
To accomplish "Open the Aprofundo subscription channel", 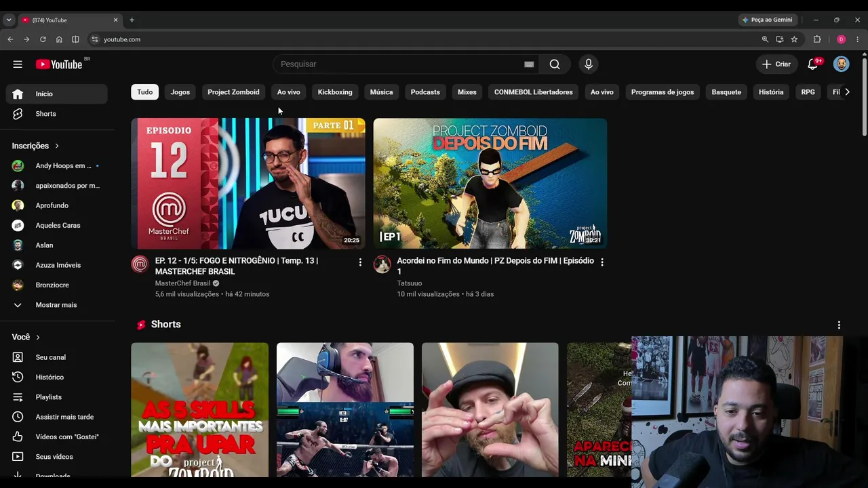I will 57,205.
